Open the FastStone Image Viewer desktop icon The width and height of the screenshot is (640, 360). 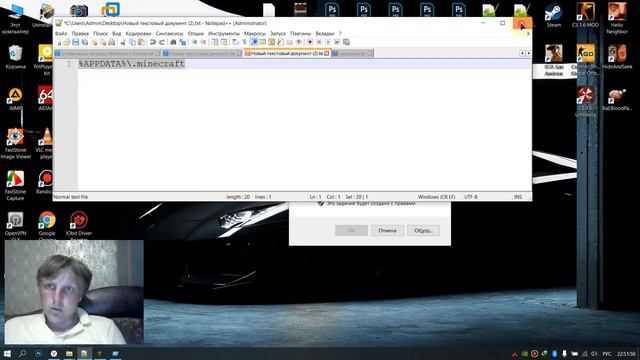click(x=16, y=143)
